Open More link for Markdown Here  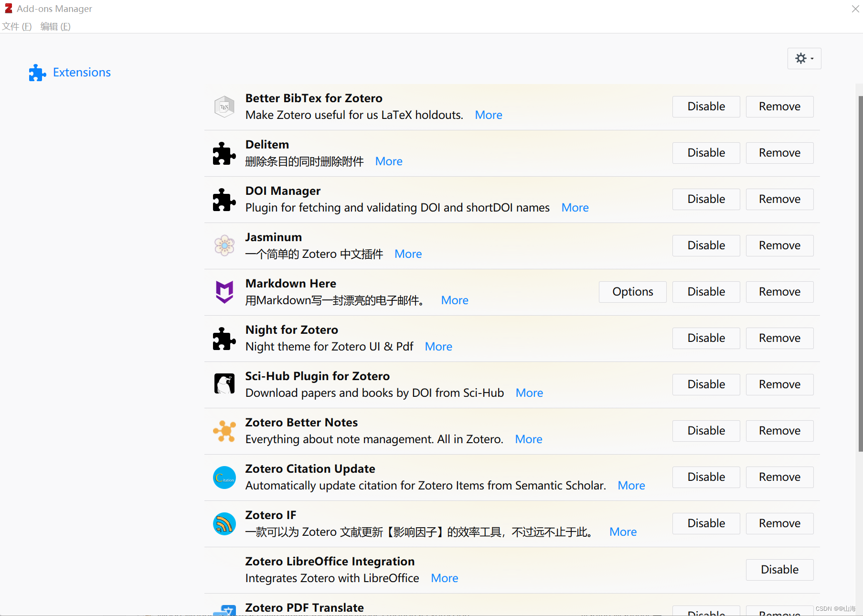[x=455, y=300]
